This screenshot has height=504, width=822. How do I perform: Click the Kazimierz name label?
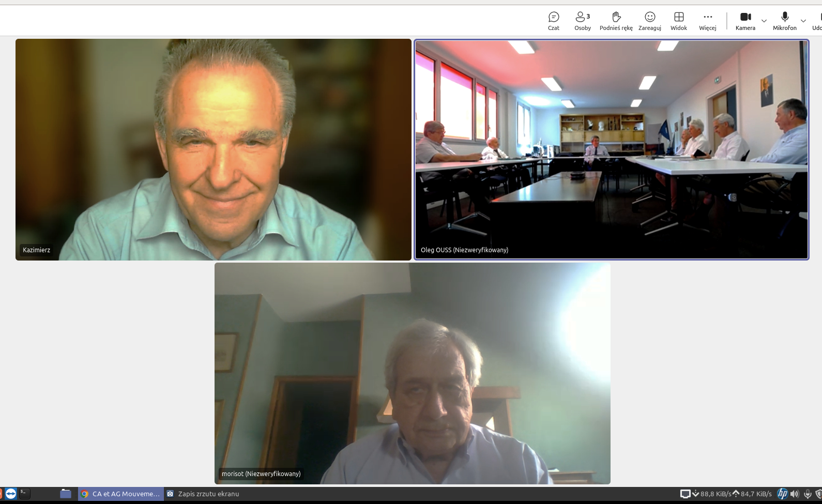point(37,250)
